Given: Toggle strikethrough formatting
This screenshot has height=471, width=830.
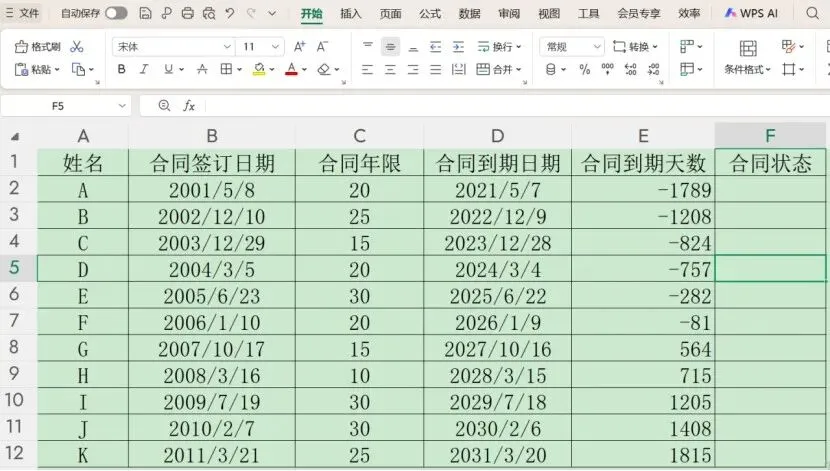Looking at the screenshot, I should pyautogui.click(x=202, y=69).
